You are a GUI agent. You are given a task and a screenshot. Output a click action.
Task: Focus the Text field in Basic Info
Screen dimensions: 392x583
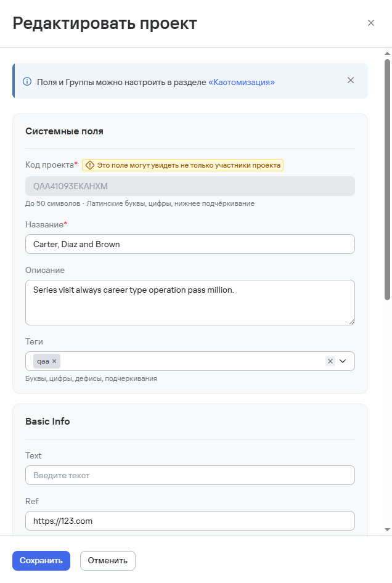[190, 475]
